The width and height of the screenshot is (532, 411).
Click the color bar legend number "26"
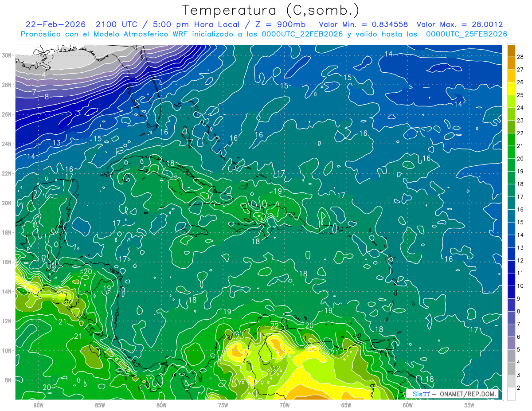point(520,82)
